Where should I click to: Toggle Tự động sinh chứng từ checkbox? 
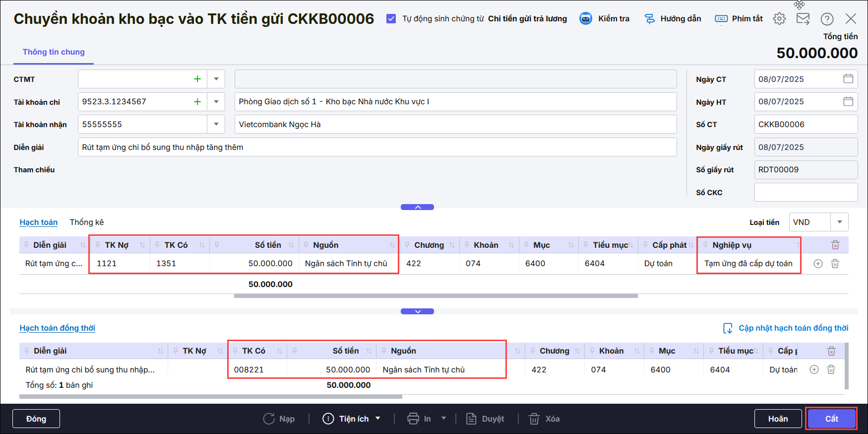coord(391,19)
